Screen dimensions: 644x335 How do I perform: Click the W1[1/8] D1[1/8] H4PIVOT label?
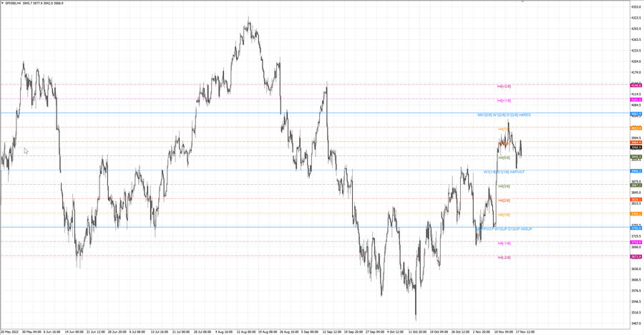(504, 172)
